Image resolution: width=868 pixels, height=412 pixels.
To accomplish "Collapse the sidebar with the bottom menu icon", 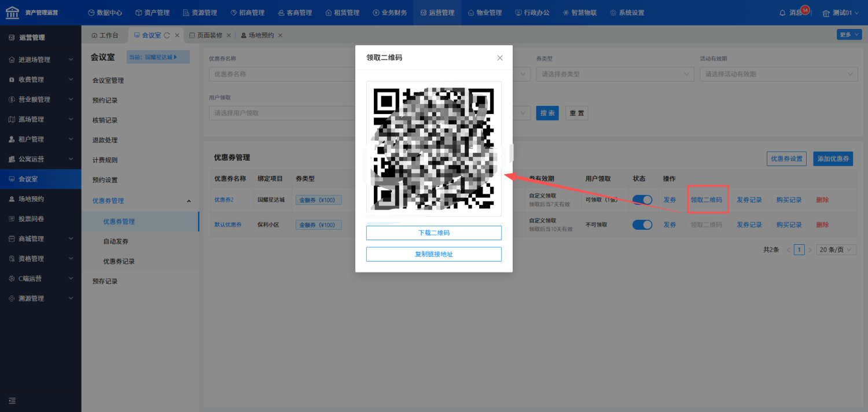I will (x=12, y=400).
